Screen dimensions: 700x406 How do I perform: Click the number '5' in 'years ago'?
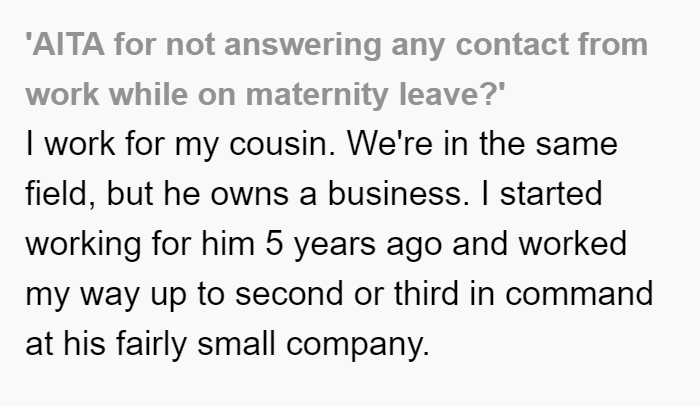click(274, 244)
